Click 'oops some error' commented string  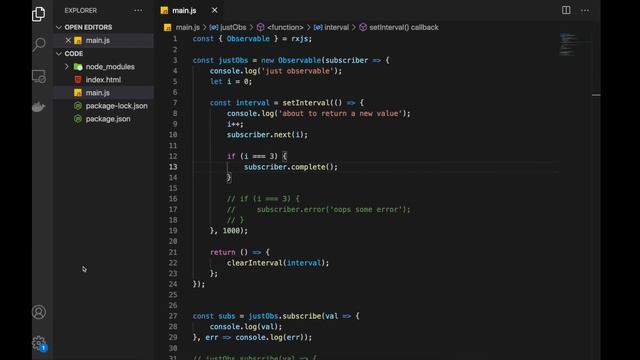366,209
